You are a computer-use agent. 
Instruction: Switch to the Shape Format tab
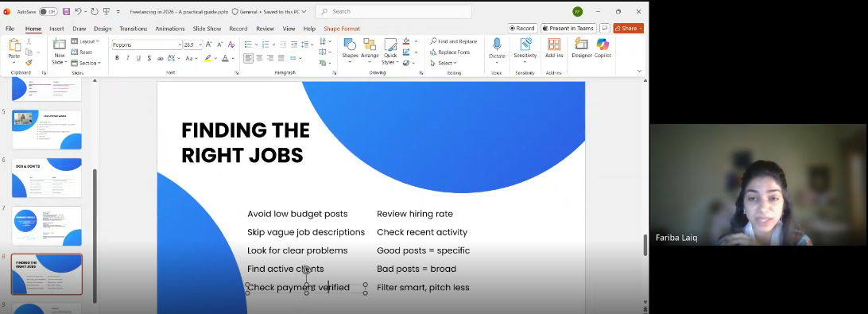342,29
